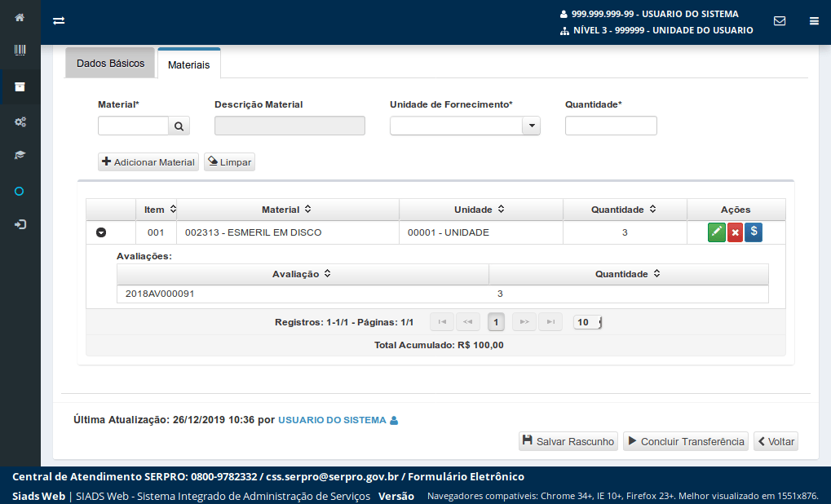Image resolution: width=831 pixels, height=504 pixels.
Task: Open the USUARIO DO SISTEMA link
Action: click(x=332, y=420)
